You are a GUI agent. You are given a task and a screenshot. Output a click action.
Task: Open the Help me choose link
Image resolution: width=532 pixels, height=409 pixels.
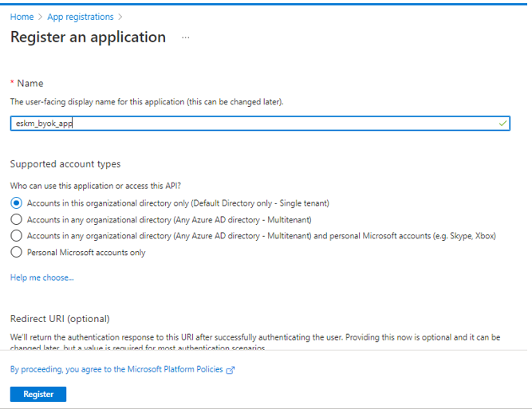click(x=41, y=277)
